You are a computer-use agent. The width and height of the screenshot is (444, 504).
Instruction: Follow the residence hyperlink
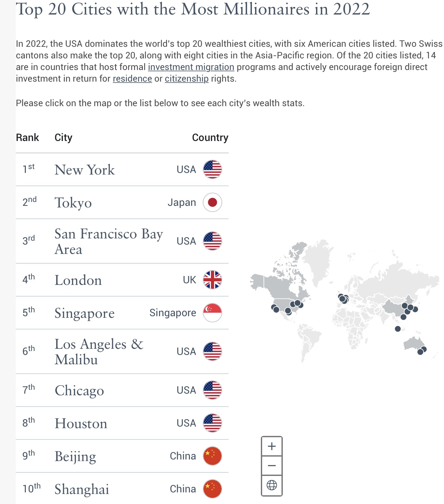pos(132,79)
